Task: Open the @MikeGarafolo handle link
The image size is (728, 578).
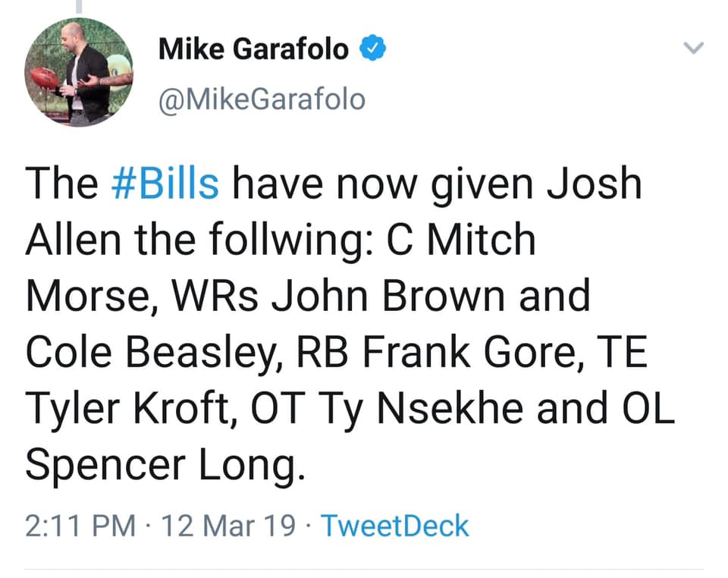Action: [262, 99]
